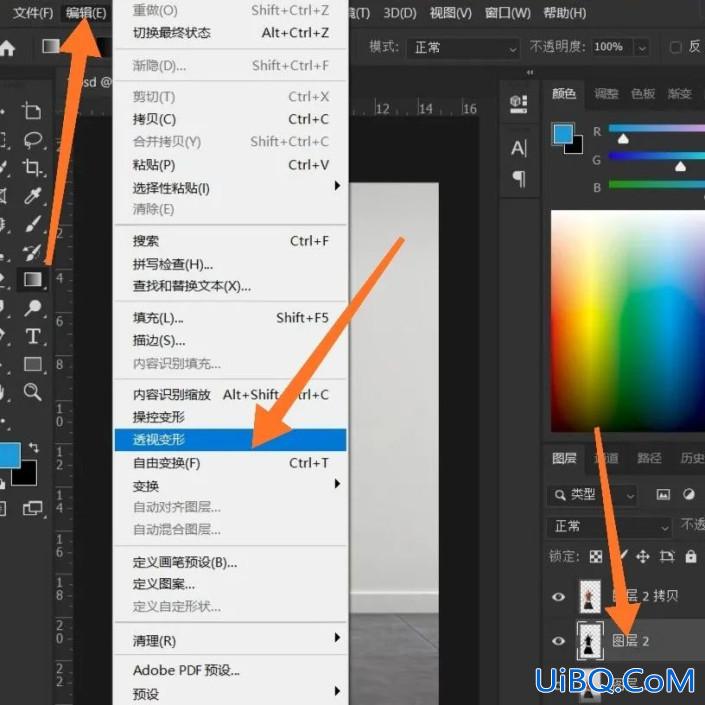705x705 pixels.
Task: Open the 3D(D) menu
Action: pyautogui.click(x=400, y=13)
